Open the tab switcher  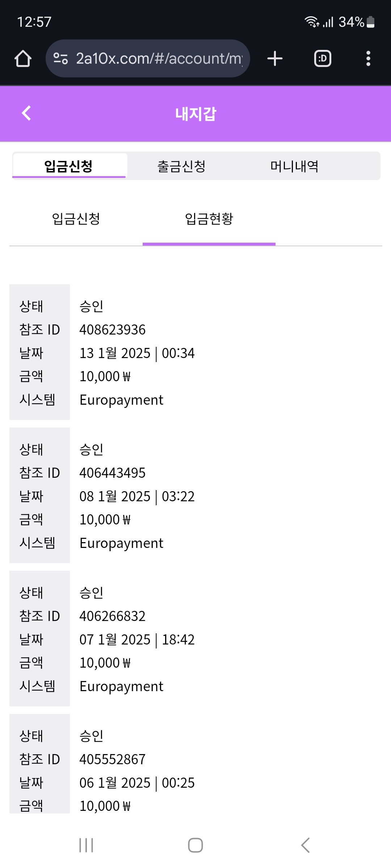323,59
